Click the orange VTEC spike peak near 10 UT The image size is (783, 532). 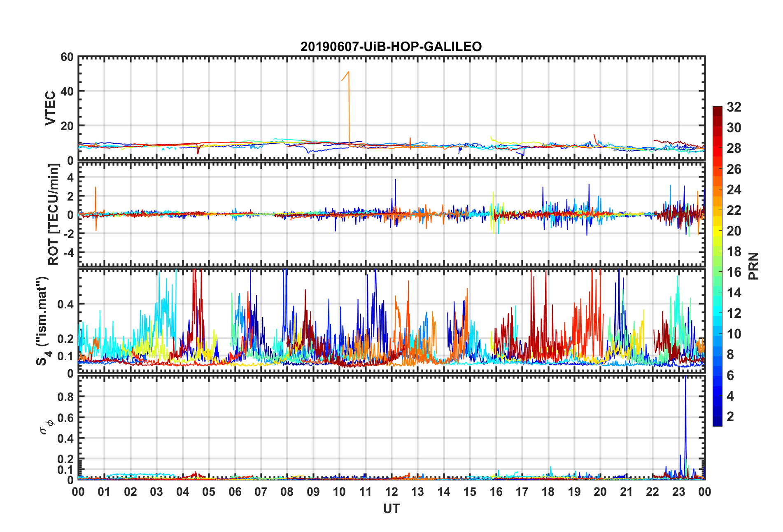click(349, 72)
